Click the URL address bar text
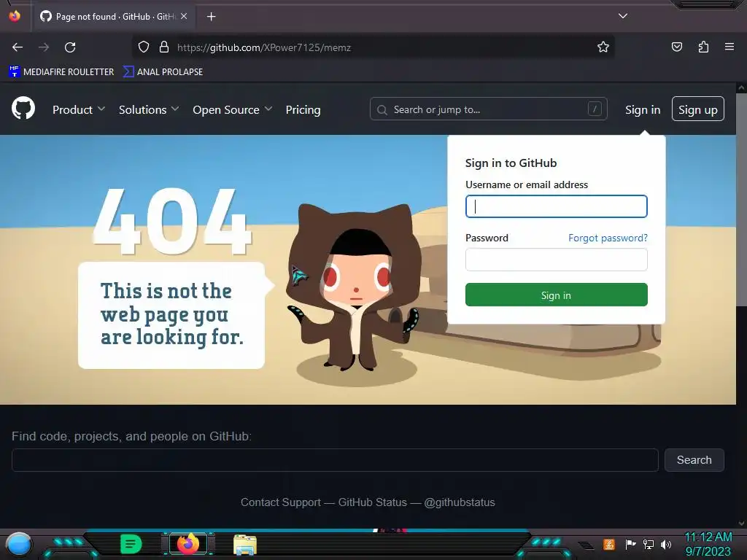 point(264,47)
